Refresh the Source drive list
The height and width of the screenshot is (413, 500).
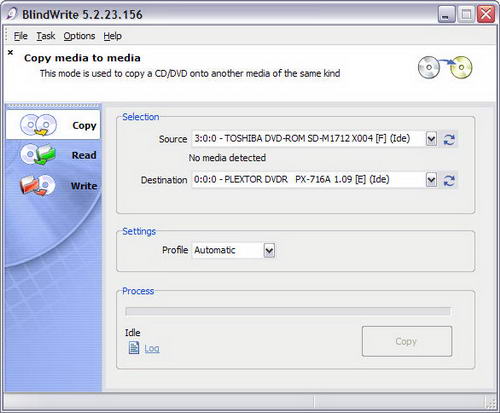(449, 139)
